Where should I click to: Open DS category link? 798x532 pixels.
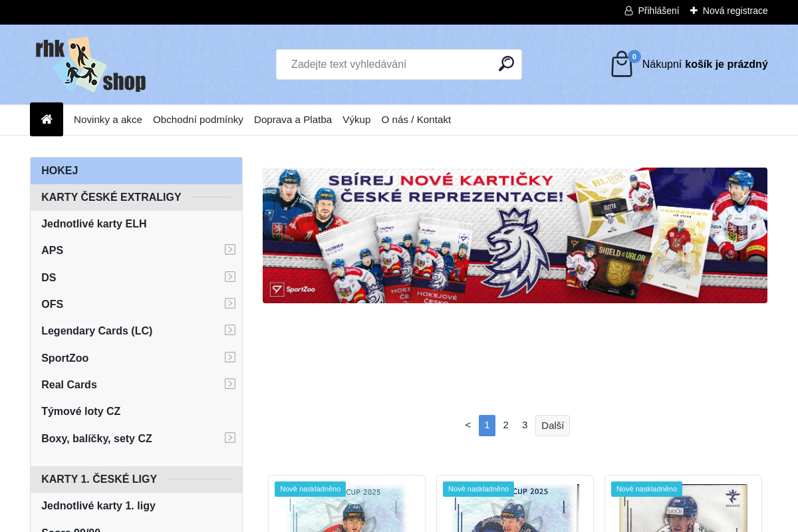pyautogui.click(x=49, y=278)
